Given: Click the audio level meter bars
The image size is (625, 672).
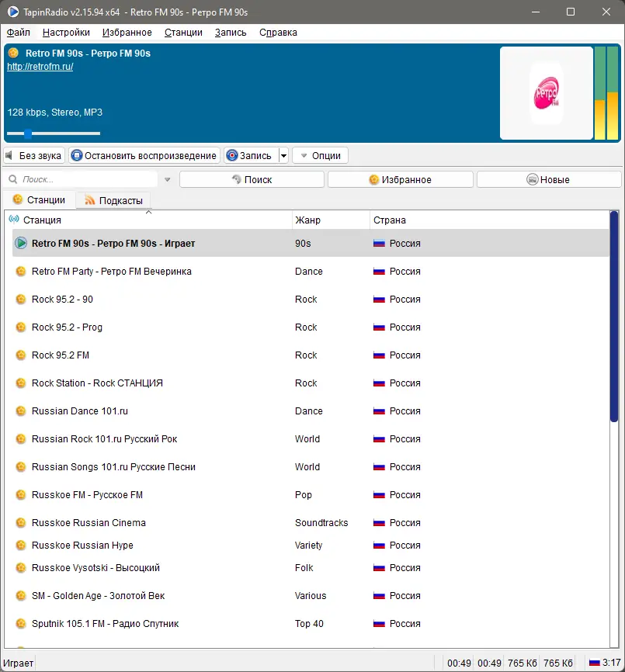Looking at the screenshot, I should pos(606,93).
